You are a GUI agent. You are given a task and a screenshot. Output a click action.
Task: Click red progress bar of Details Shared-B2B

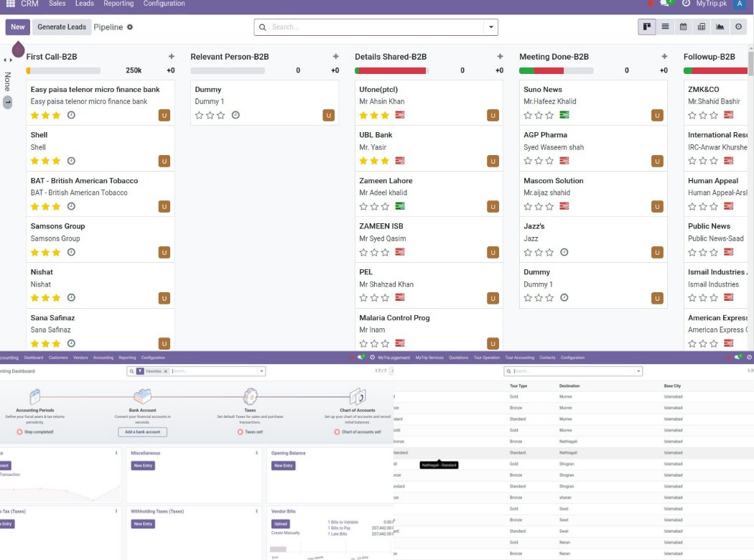tap(392, 70)
